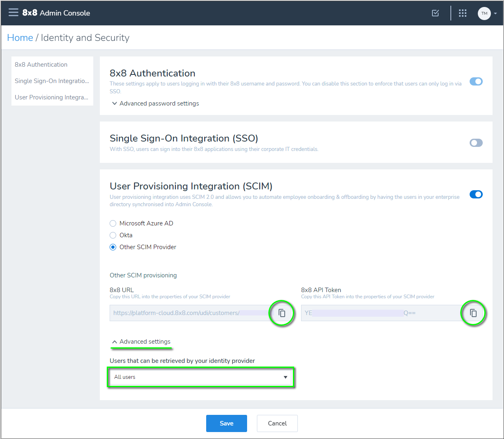Viewport: 504px width, 439px height.
Task: Open the All users dropdown
Action: coord(201,377)
